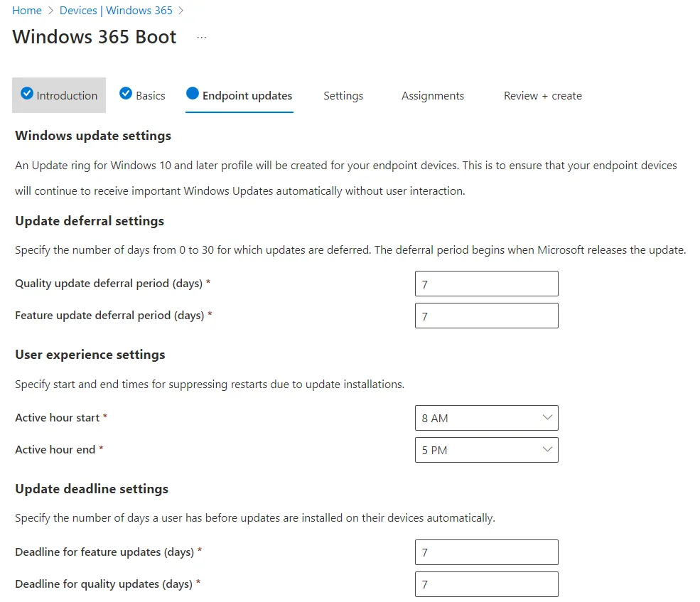The image size is (700, 602).
Task: Go to the Review + create tab
Action: 542,96
